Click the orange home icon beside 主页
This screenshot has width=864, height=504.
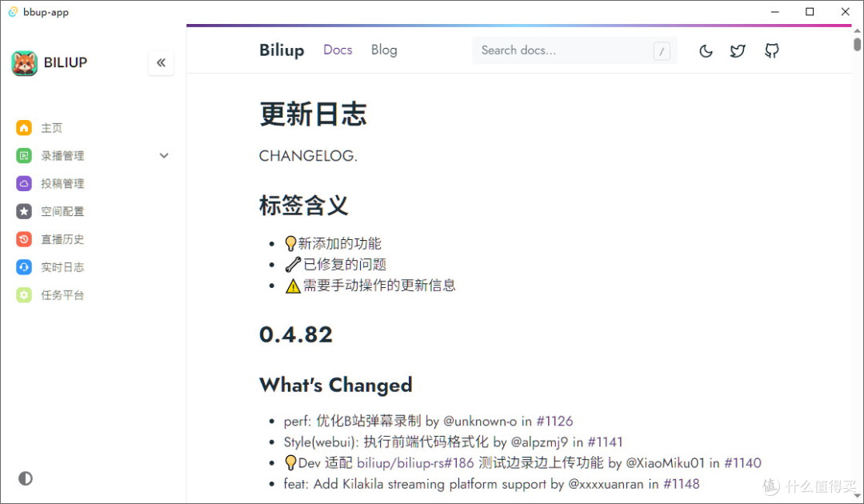tap(24, 128)
